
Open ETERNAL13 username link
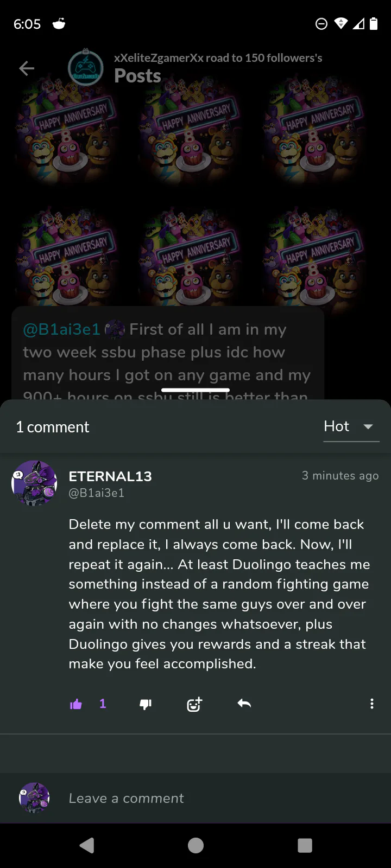(x=110, y=476)
